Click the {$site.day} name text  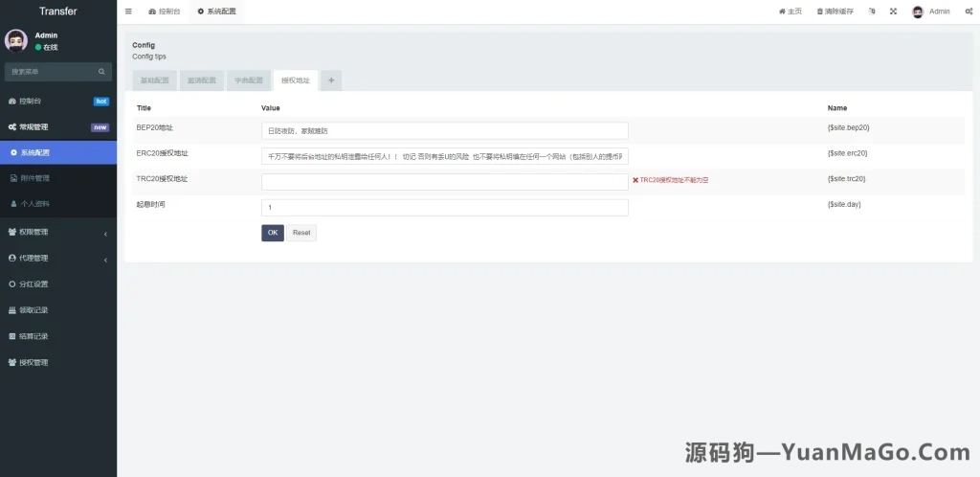point(844,204)
